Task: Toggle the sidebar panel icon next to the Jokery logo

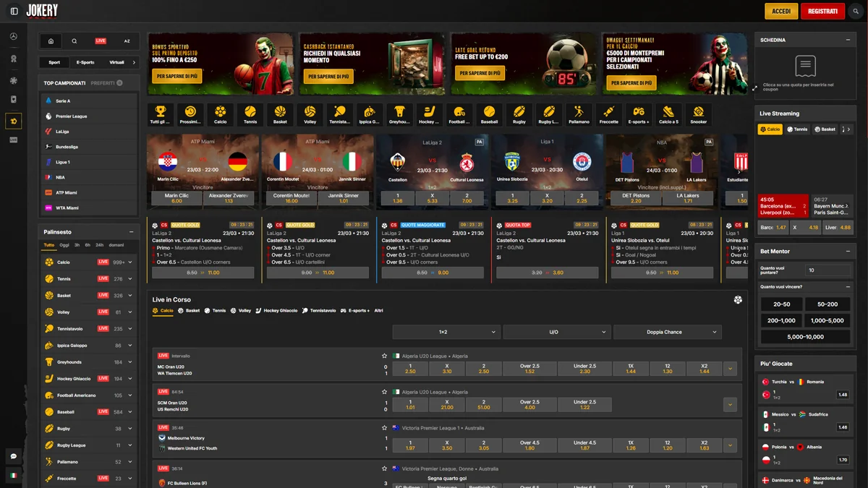Action: pos(14,12)
